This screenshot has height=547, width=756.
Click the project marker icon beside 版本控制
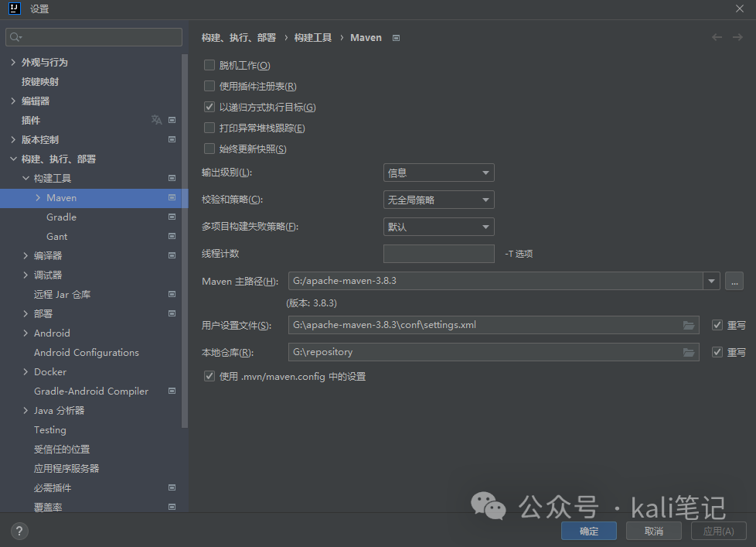click(x=172, y=139)
